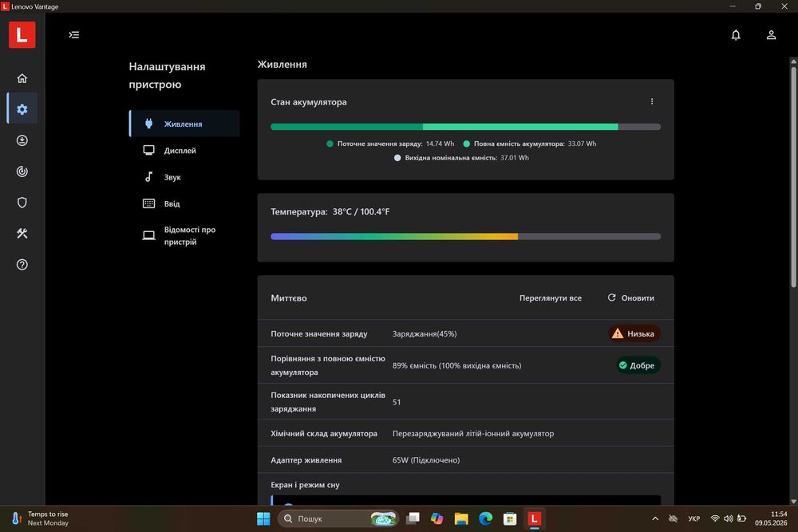Screen dimensions: 798x532
Task: Open the Windows Start button
Action: [263, 518]
